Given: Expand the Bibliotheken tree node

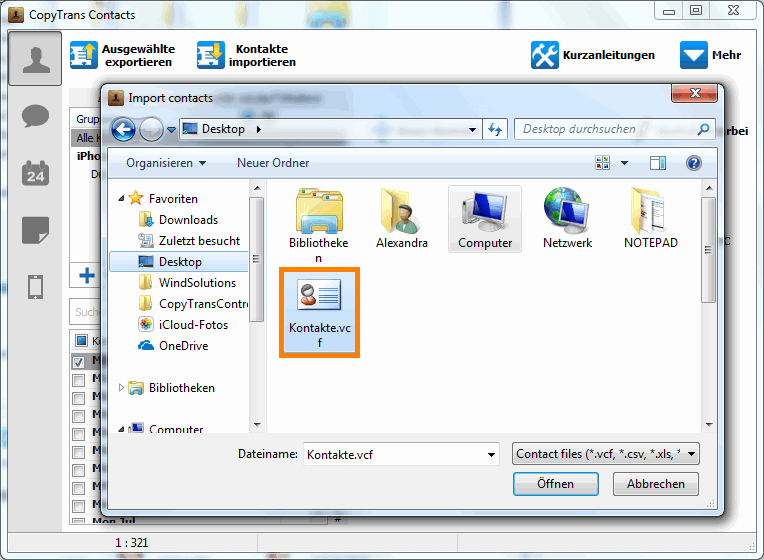Looking at the screenshot, I should (x=121, y=387).
